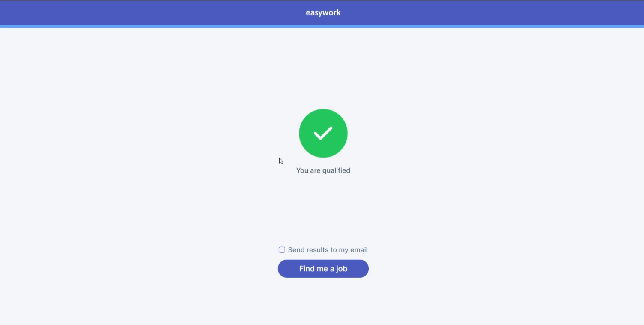This screenshot has height=325, width=644.
Task: Open the easywork home link
Action: (323, 12)
